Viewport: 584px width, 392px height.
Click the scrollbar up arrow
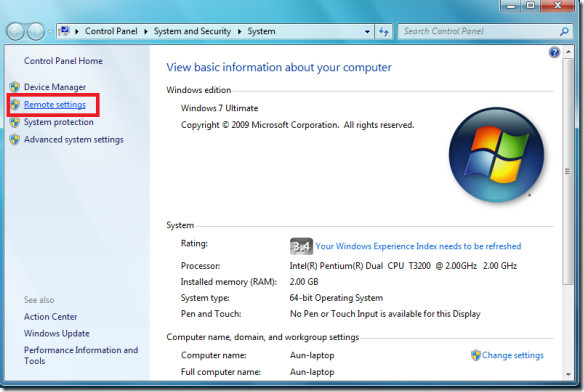(568, 52)
